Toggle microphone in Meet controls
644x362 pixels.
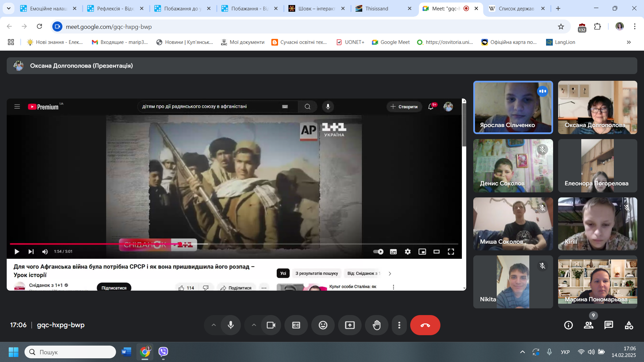tap(231, 325)
